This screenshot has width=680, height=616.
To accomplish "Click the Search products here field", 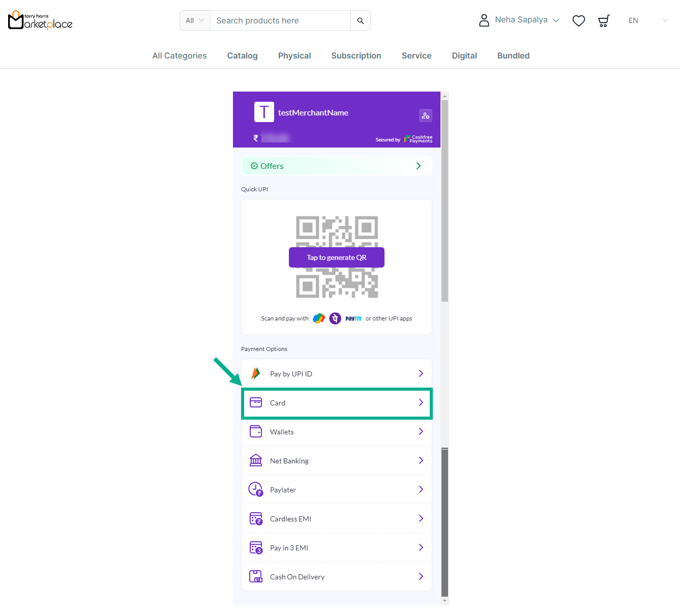I will click(x=280, y=21).
